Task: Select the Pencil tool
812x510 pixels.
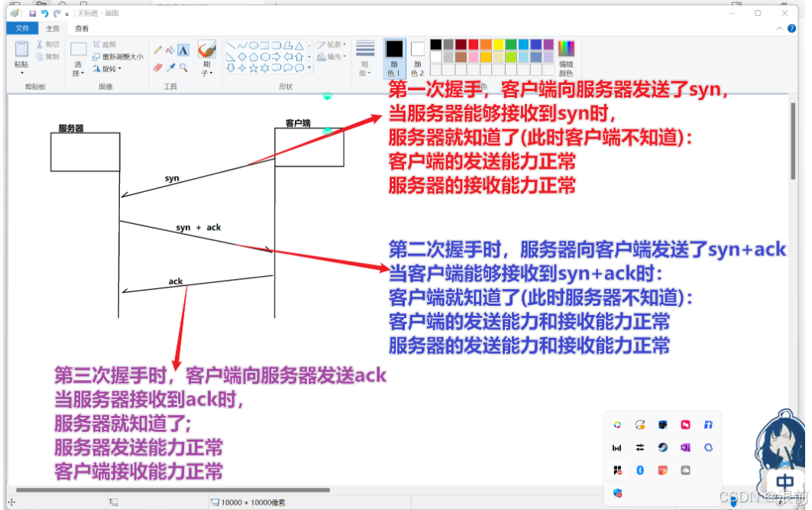Action: pyautogui.click(x=158, y=50)
